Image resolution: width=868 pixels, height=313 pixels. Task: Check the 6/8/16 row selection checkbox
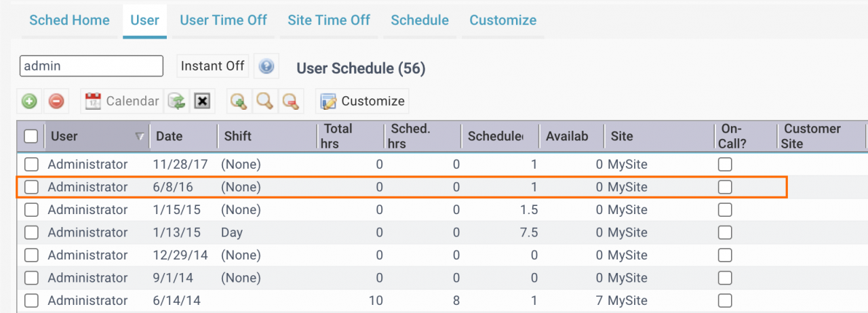31,187
